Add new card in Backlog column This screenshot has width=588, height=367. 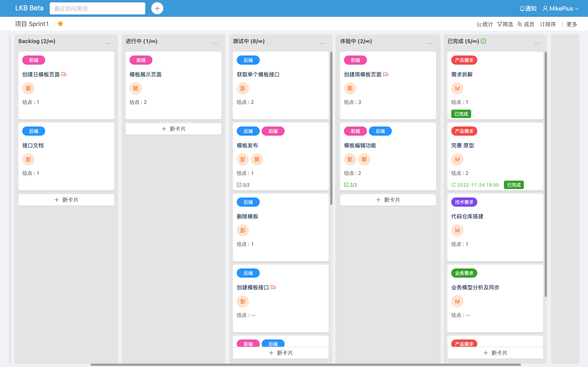coord(66,200)
